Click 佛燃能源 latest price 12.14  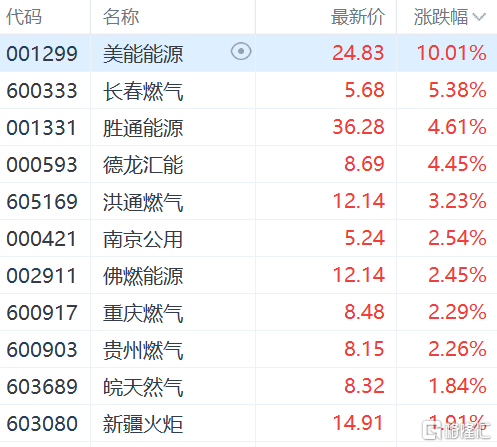coord(359,275)
